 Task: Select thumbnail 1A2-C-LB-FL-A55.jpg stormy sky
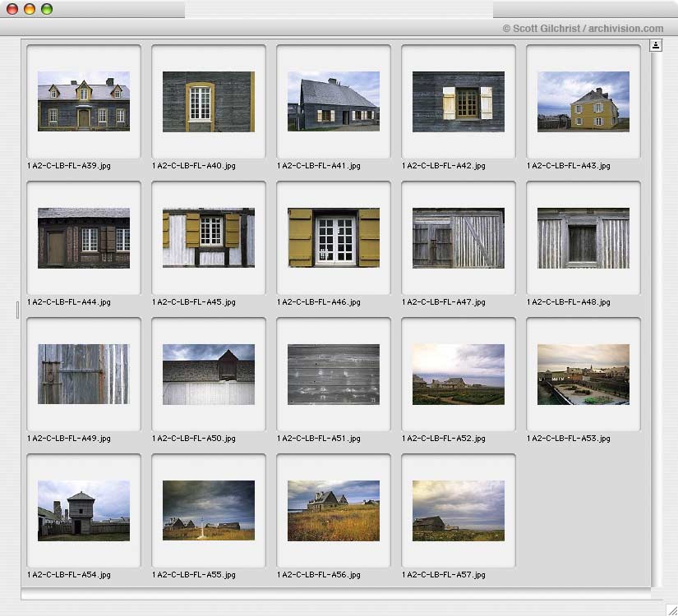(x=209, y=511)
